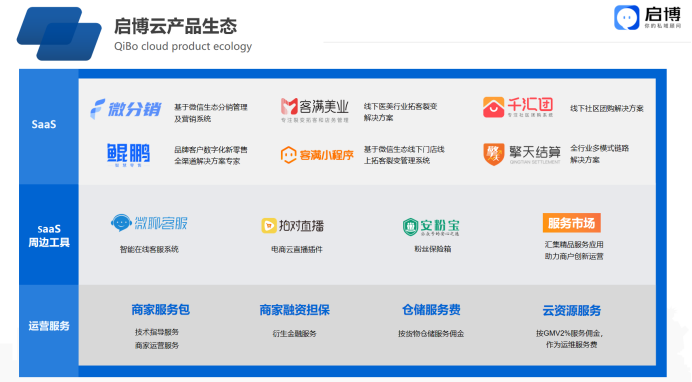
Task: Click the 智能在线客服系统 caption
Action: (149, 250)
